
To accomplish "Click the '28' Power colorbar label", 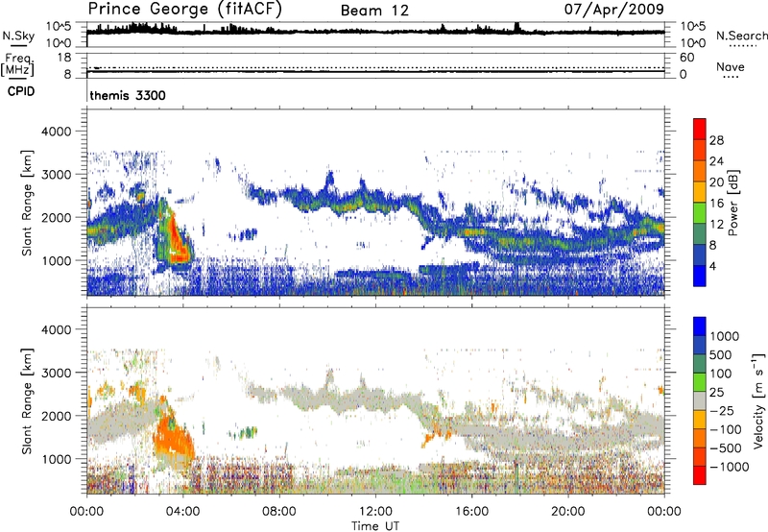I will click(716, 140).
